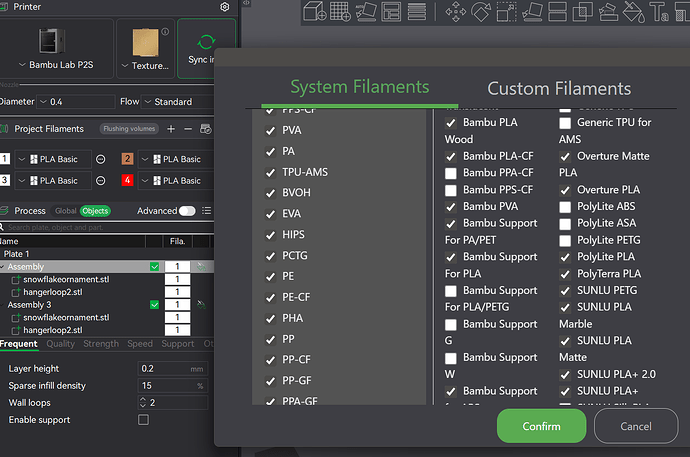Uncheck the Bambu PLA-CF filament
This screenshot has width=690, height=457.
tap(451, 157)
